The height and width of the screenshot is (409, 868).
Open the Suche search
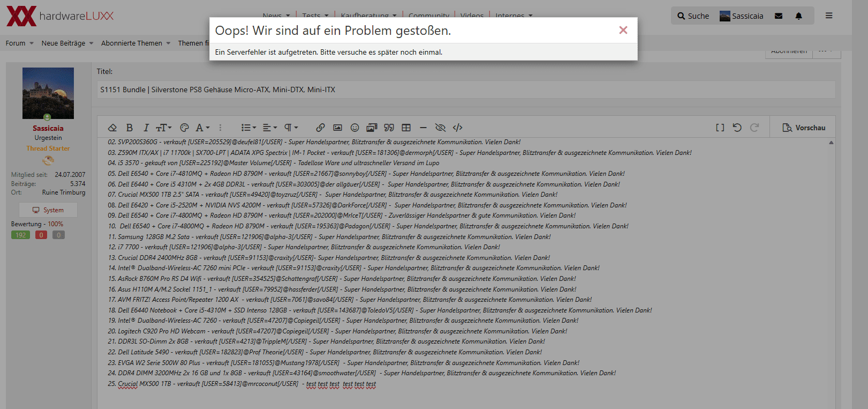point(693,16)
